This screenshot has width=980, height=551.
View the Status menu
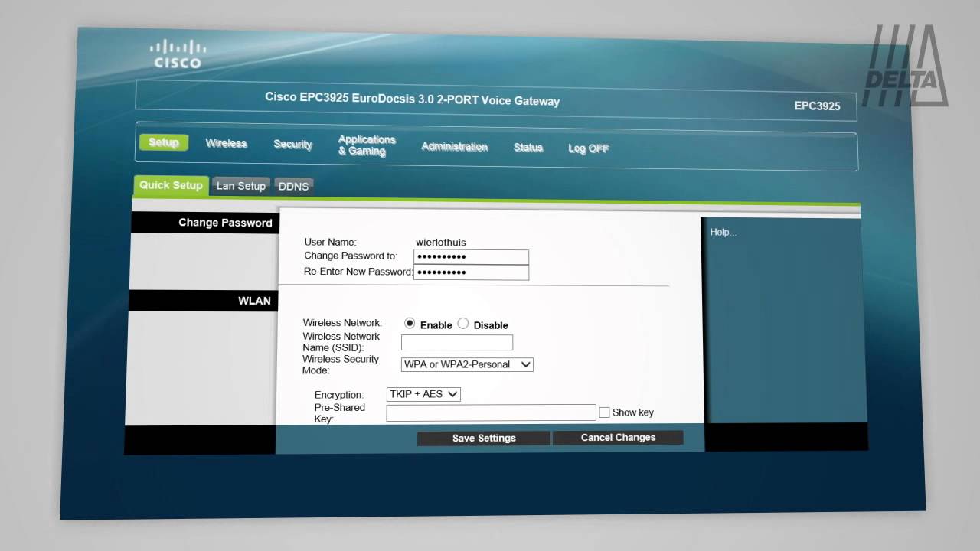[528, 148]
